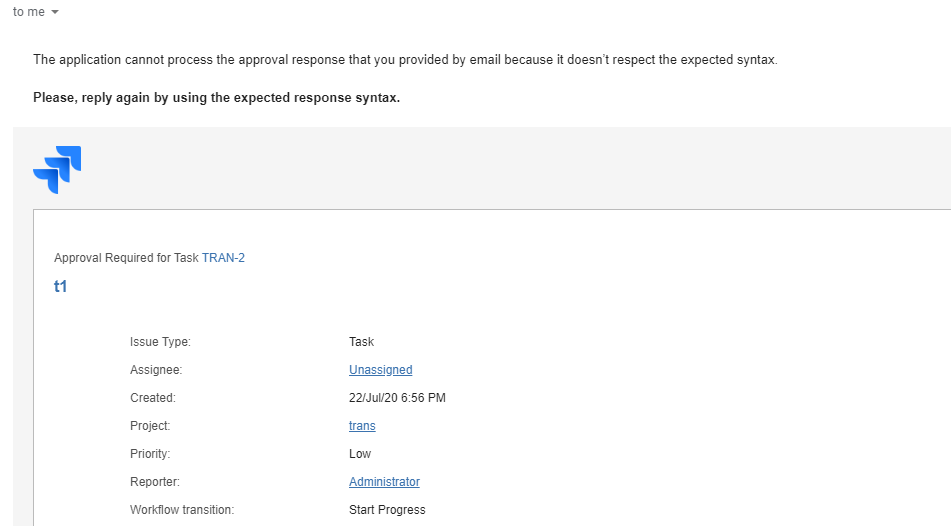Click the "Low" priority value

360,454
